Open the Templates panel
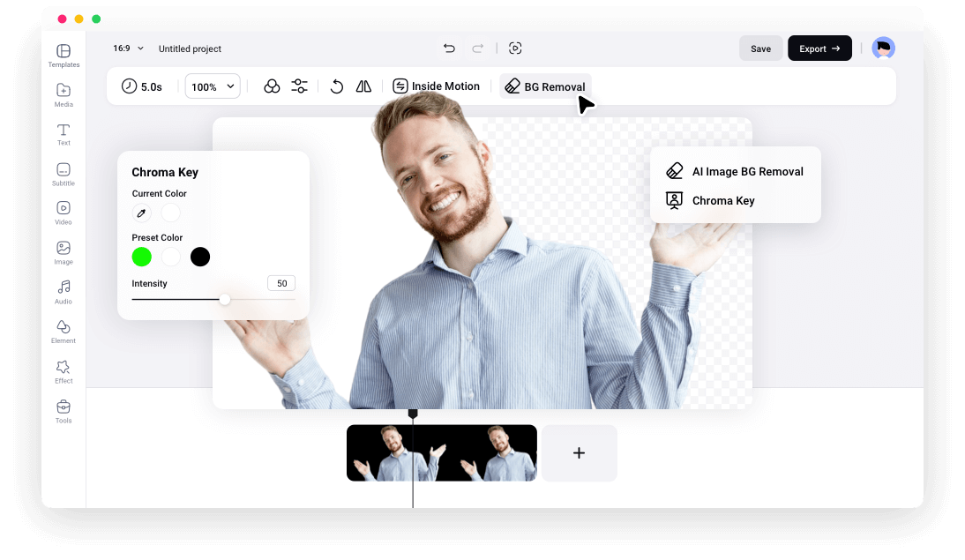The width and height of the screenshot is (965, 560). (63, 55)
